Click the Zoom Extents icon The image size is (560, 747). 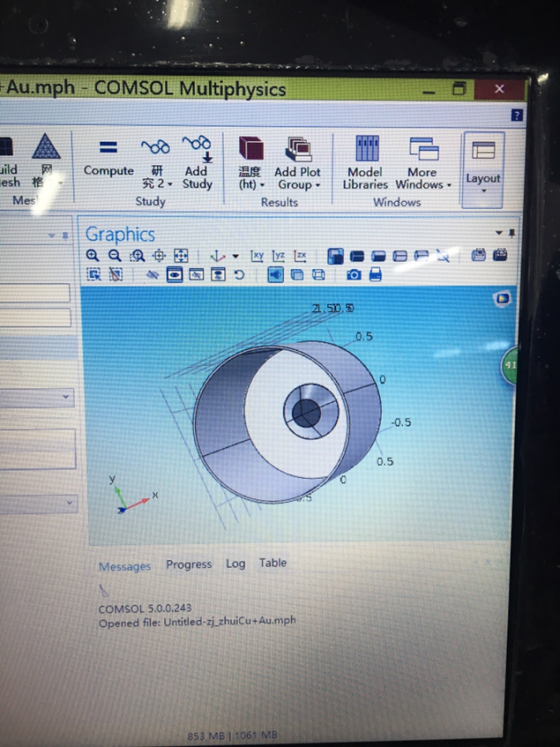pyautogui.click(x=181, y=256)
